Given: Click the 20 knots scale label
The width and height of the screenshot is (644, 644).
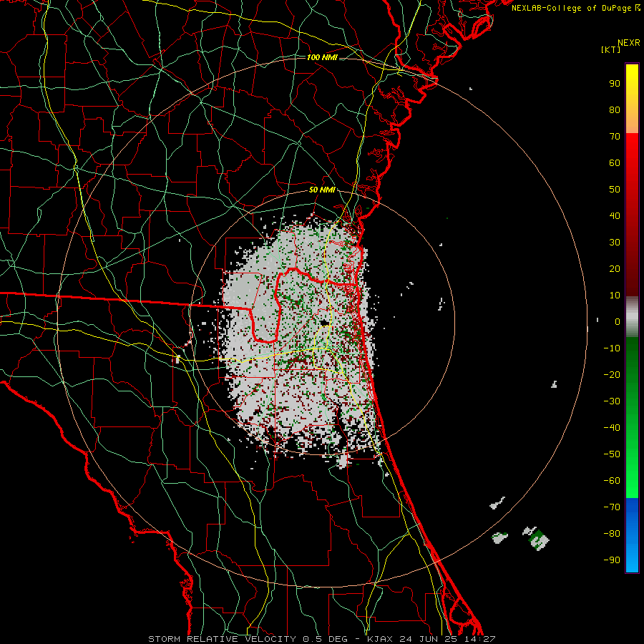Looking at the screenshot, I should coord(615,268).
